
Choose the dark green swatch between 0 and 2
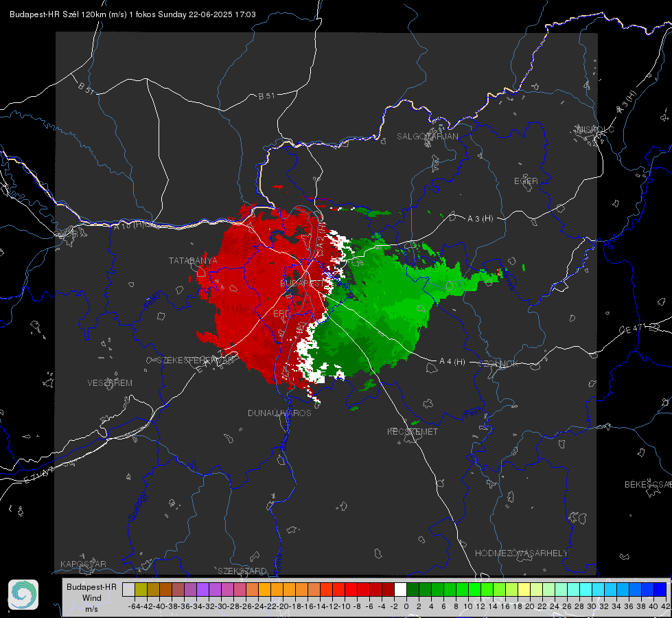(413, 590)
